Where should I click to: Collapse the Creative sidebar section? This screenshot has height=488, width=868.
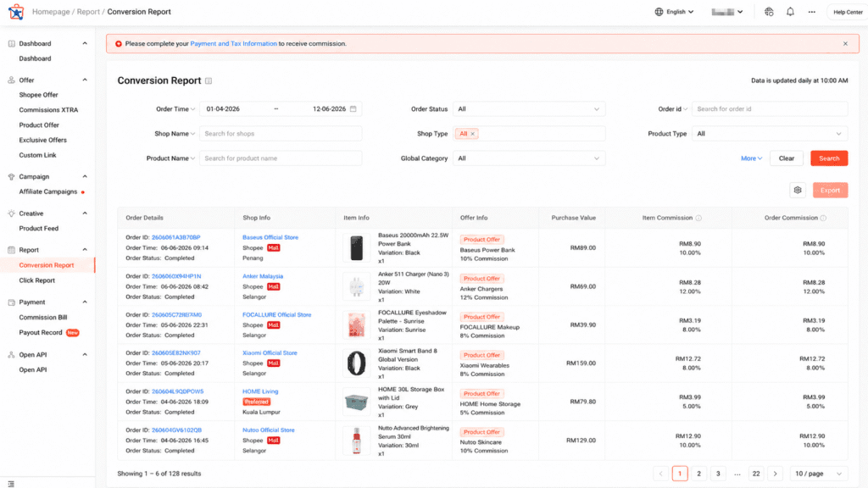point(85,213)
